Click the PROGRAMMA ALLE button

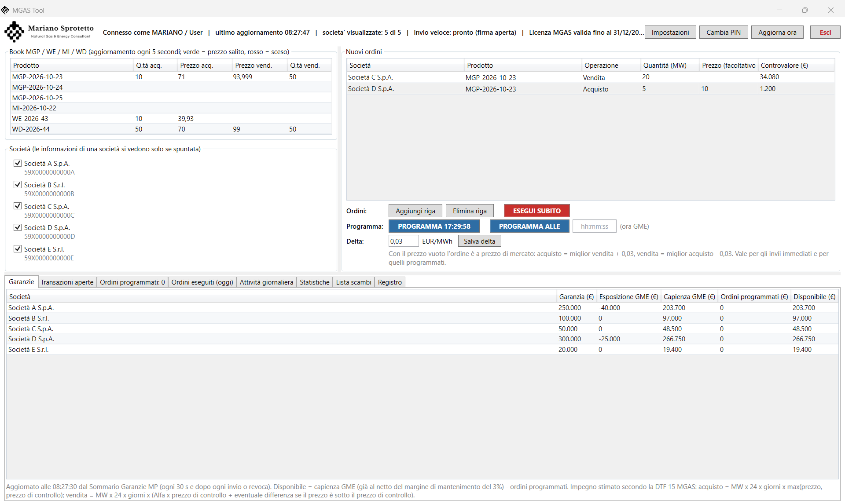click(529, 226)
